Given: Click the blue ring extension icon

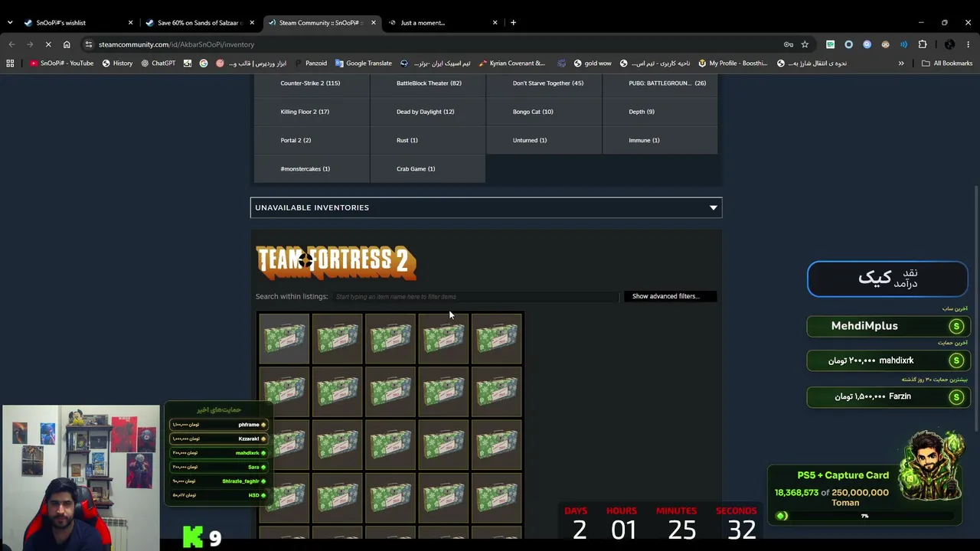Looking at the screenshot, I should [848, 44].
